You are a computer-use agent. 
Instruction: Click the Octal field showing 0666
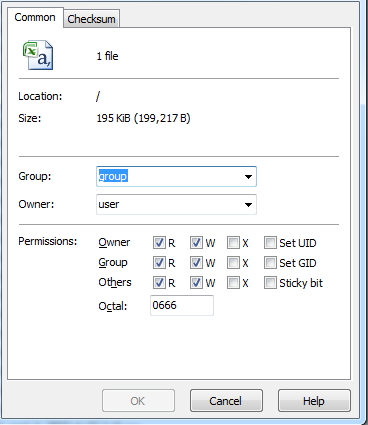coord(182,305)
